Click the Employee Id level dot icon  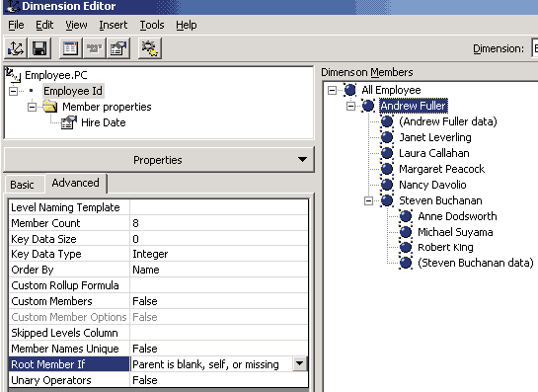[x=32, y=91]
